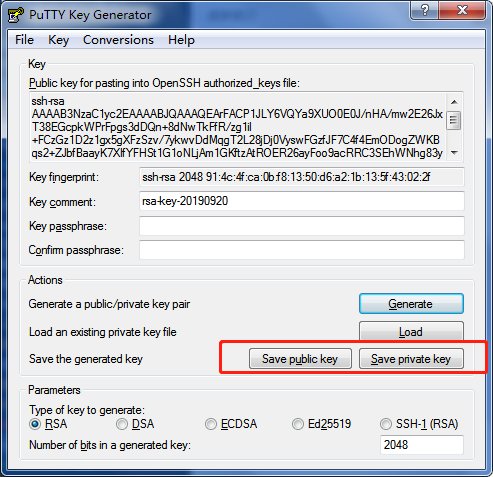Click the number of bits field showing 2048
Image resolution: width=493 pixels, height=477 pixels.
pyautogui.click(x=422, y=445)
